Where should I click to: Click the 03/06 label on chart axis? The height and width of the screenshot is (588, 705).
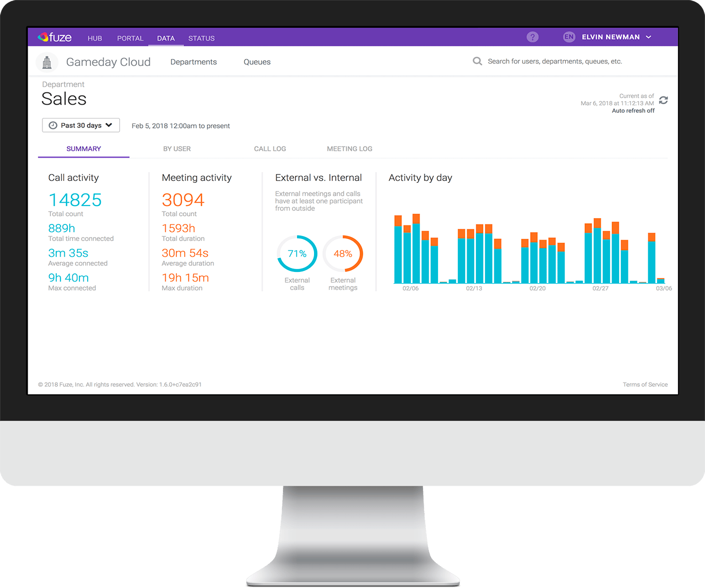click(x=664, y=288)
